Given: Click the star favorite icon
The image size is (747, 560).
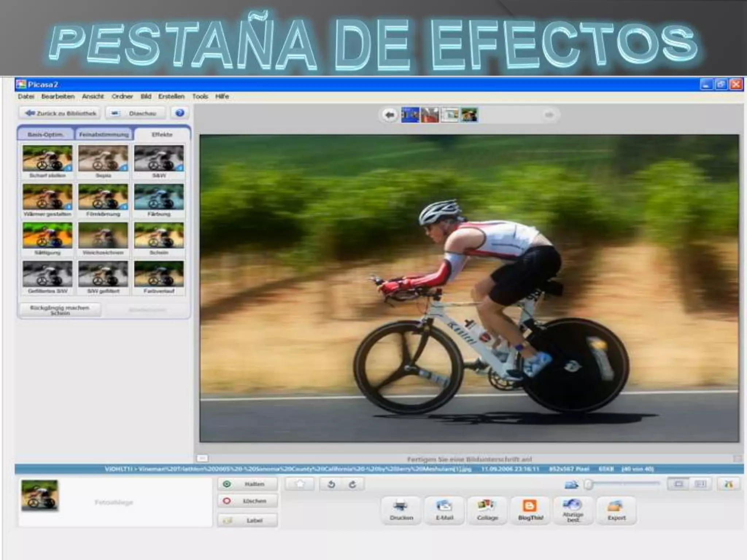Looking at the screenshot, I should [300, 484].
